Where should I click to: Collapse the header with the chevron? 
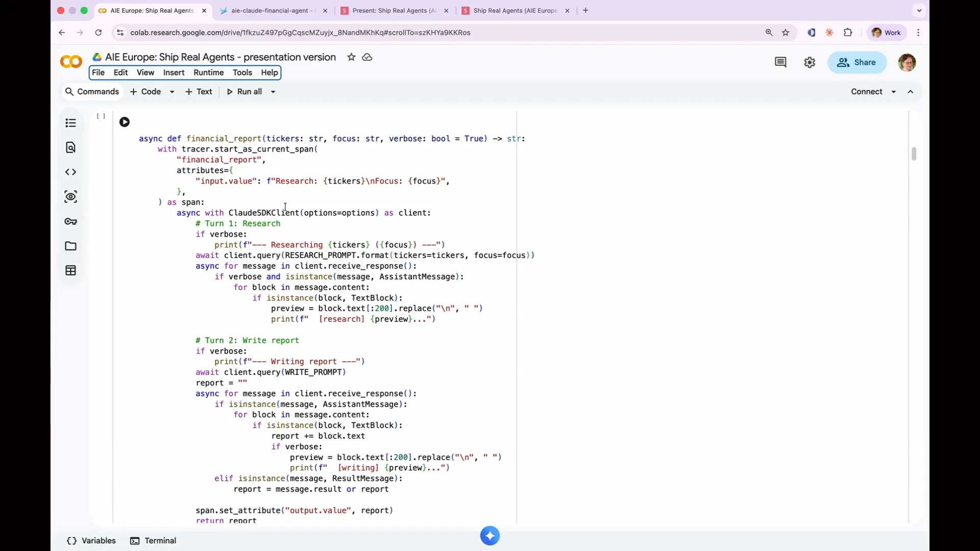click(911, 92)
